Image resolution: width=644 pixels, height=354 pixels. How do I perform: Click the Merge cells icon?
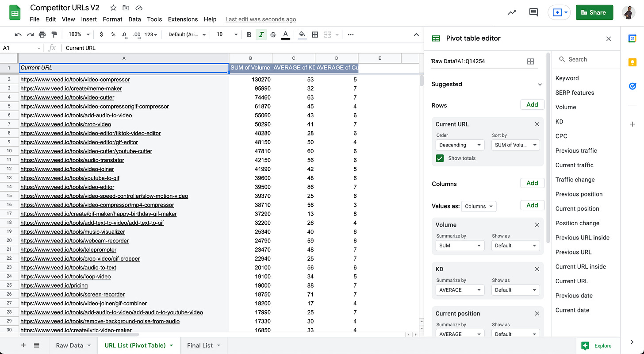pyautogui.click(x=328, y=35)
